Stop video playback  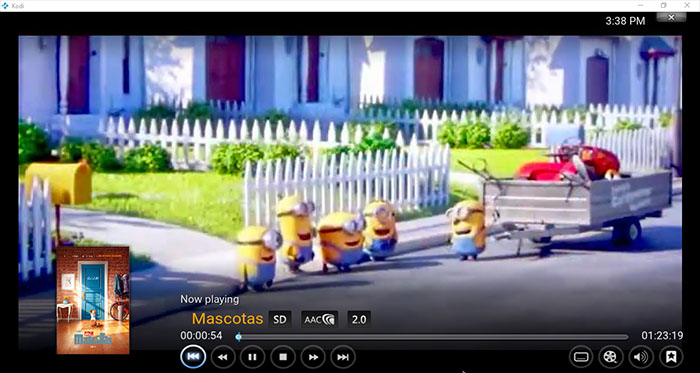point(283,357)
